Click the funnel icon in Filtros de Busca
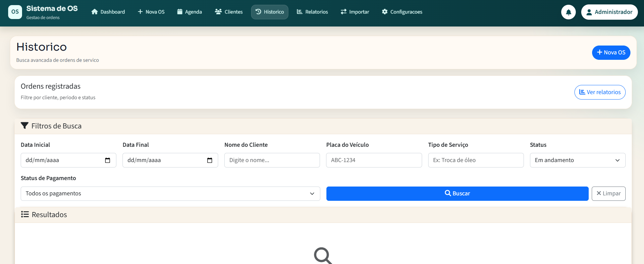This screenshot has height=264, width=644. point(24,126)
